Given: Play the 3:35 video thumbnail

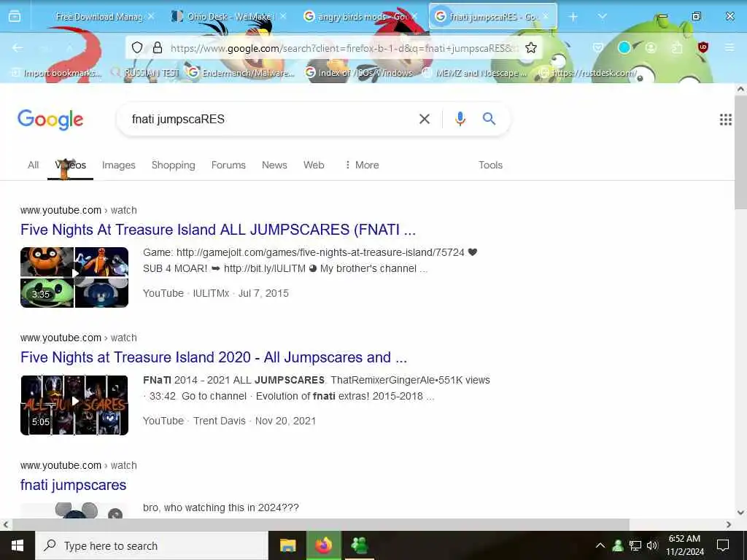Looking at the screenshot, I should click(x=74, y=277).
